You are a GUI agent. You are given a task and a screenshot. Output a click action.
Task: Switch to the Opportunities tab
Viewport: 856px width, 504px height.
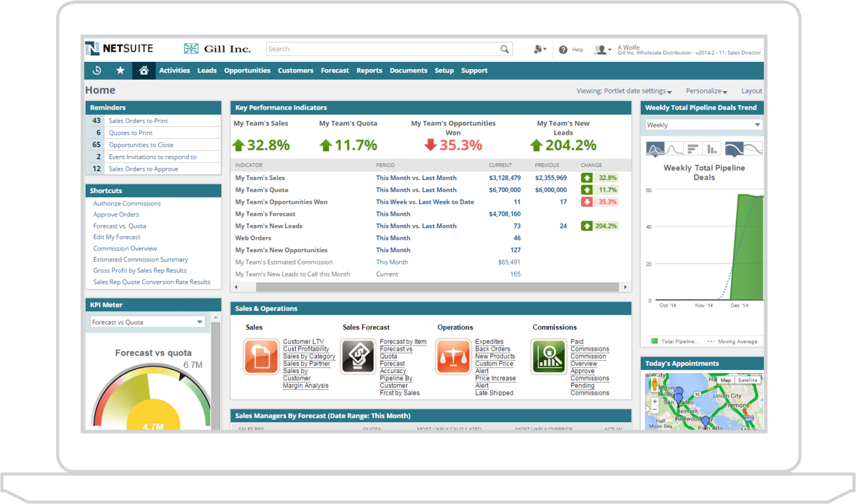247,71
